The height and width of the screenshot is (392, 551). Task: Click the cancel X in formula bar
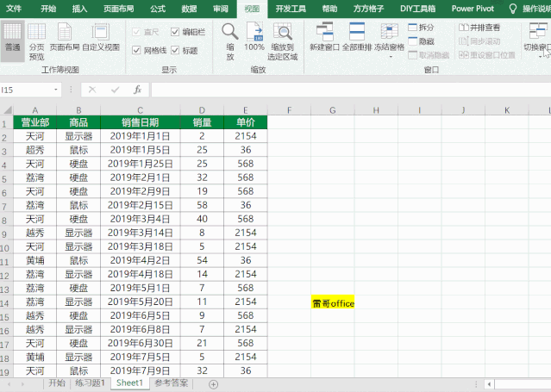coord(92,90)
